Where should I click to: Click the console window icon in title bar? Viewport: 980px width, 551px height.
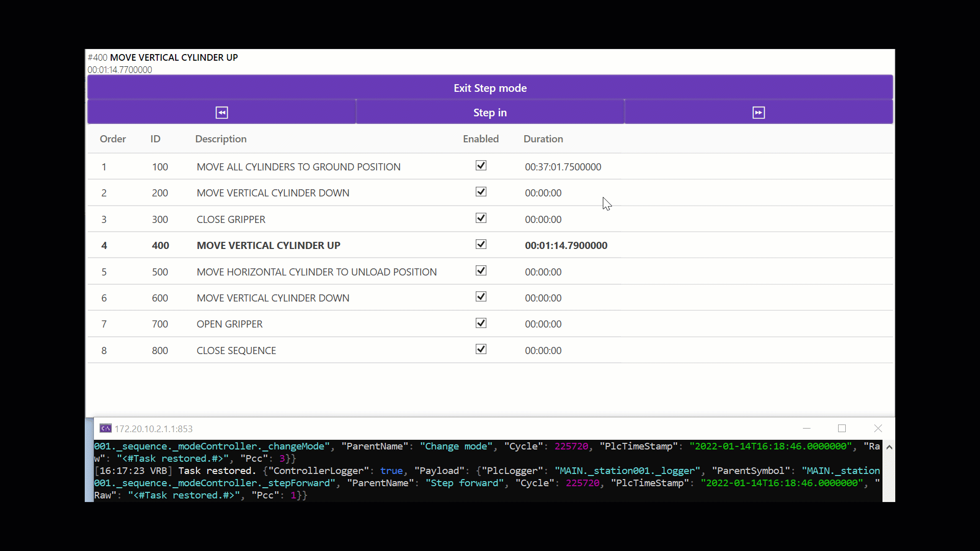(105, 429)
